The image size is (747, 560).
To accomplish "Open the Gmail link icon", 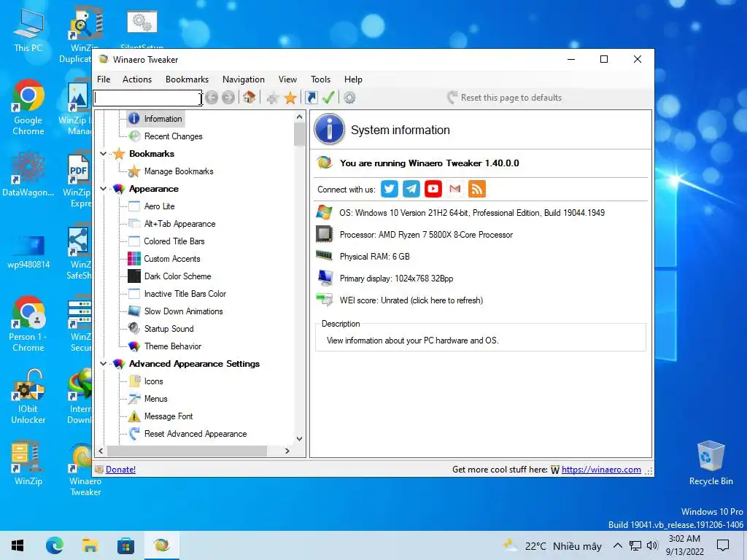I will tap(455, 189).
